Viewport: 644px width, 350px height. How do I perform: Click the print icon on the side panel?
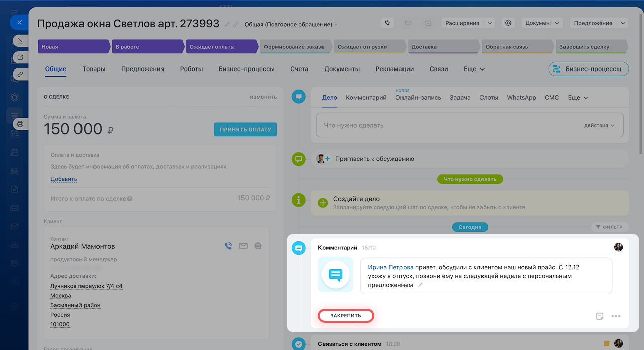20,124
